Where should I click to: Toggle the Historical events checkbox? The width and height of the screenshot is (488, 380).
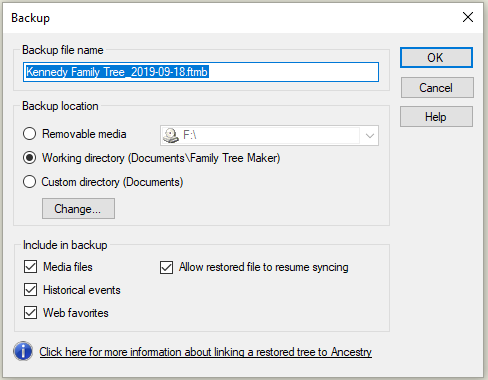pyautogui.click(x=30, y=290)
